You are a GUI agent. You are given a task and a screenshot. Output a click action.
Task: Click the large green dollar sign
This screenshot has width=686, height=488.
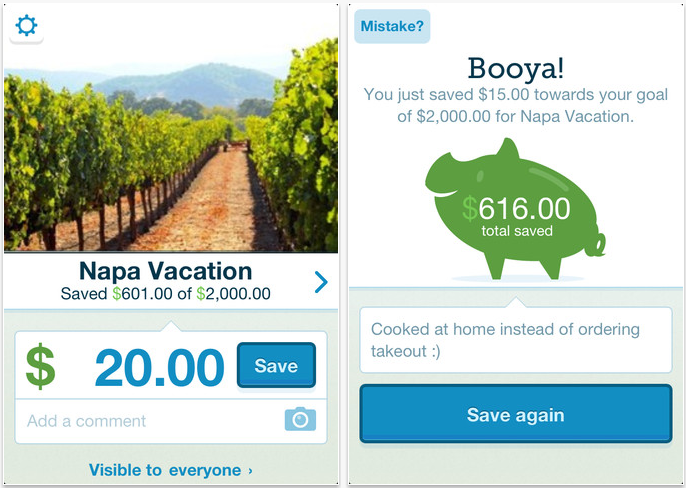click(x=41, y=366)
